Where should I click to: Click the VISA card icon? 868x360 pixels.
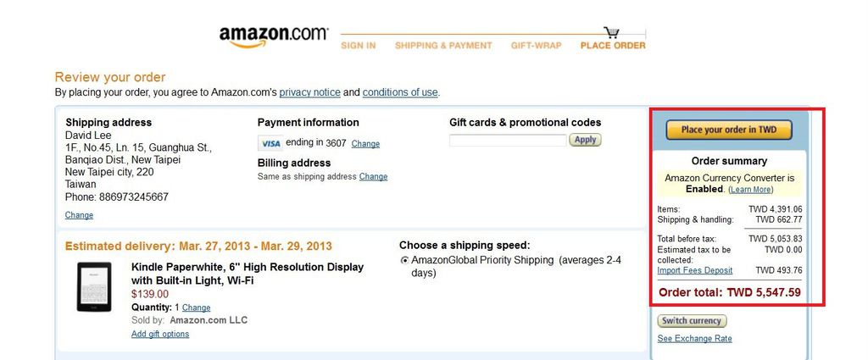[270, 143]
